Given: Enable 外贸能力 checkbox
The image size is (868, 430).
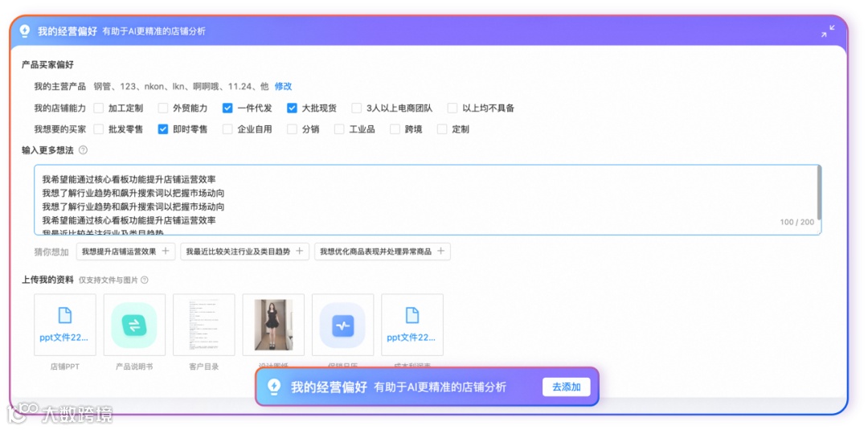Looking at the screenshot, I should pos(162,108).
